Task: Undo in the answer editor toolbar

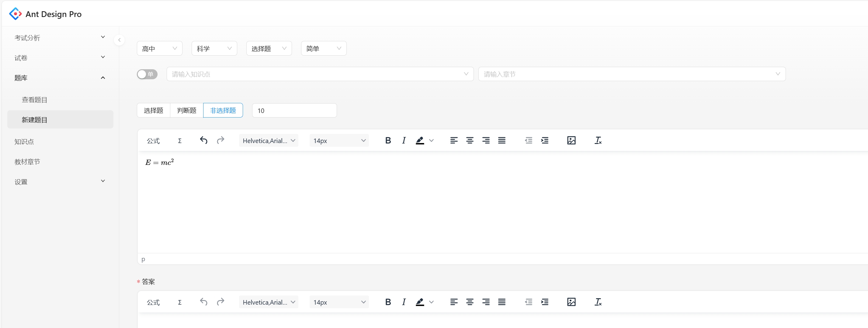Action: 203,302
